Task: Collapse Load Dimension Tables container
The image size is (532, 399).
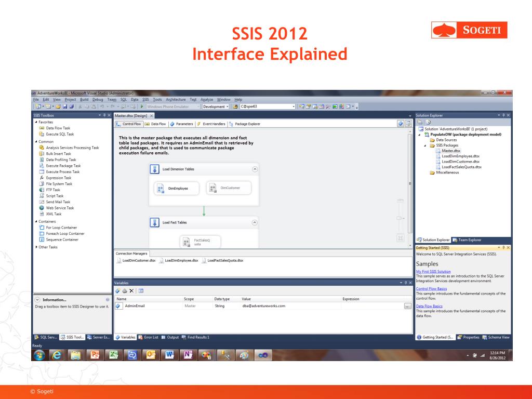Action: (x=255, y=169)
